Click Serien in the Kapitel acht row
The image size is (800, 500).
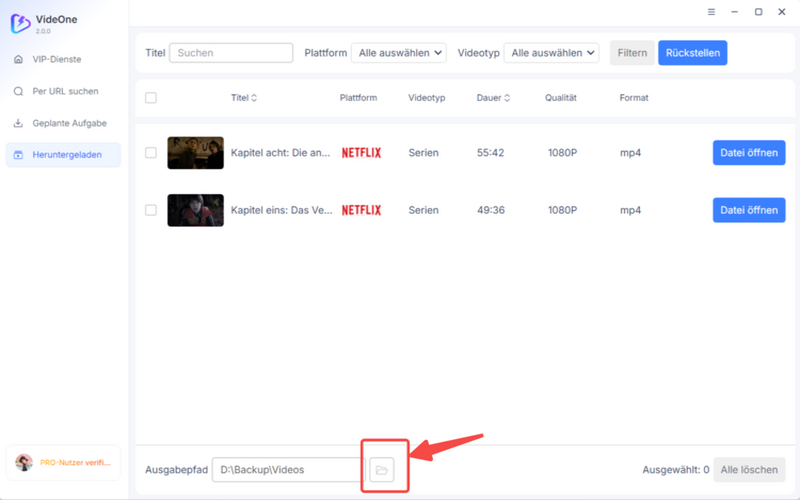(x=423, y=153)
